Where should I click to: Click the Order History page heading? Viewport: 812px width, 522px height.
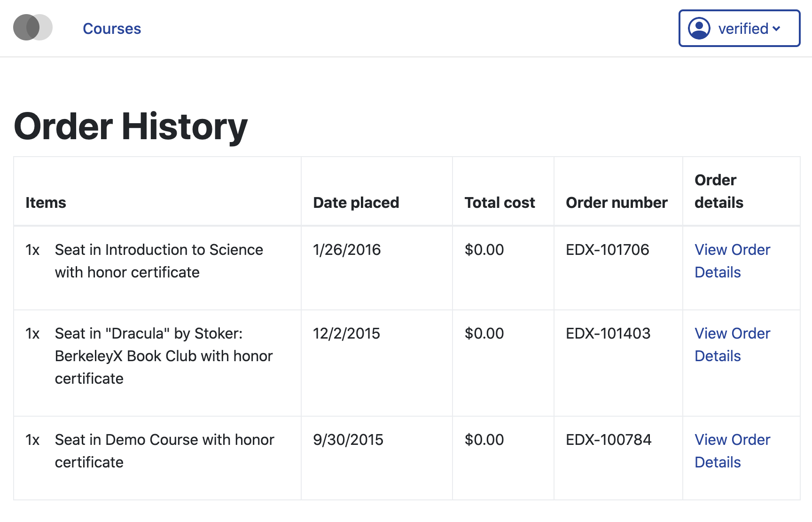click(131, 127)
